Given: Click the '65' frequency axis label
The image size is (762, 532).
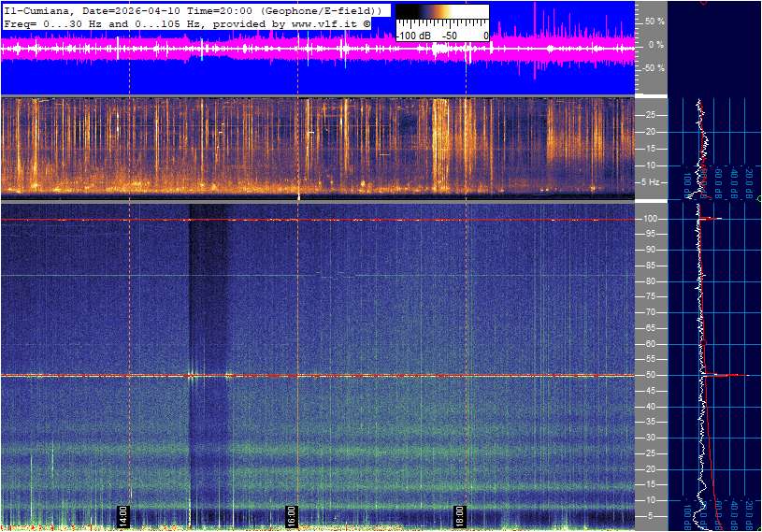Looking at the screenshot, I should coord(650,328).
